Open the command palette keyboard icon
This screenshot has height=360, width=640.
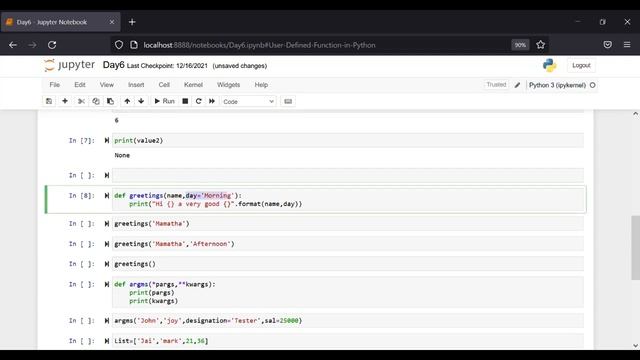click(288, 101)
